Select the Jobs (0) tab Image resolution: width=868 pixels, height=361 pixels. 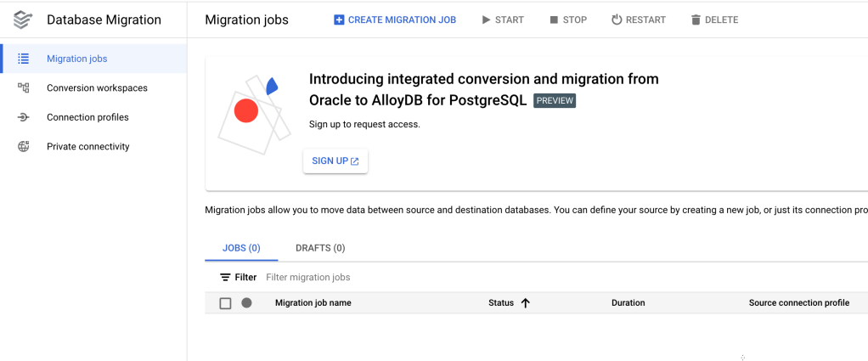click(241, 248)
